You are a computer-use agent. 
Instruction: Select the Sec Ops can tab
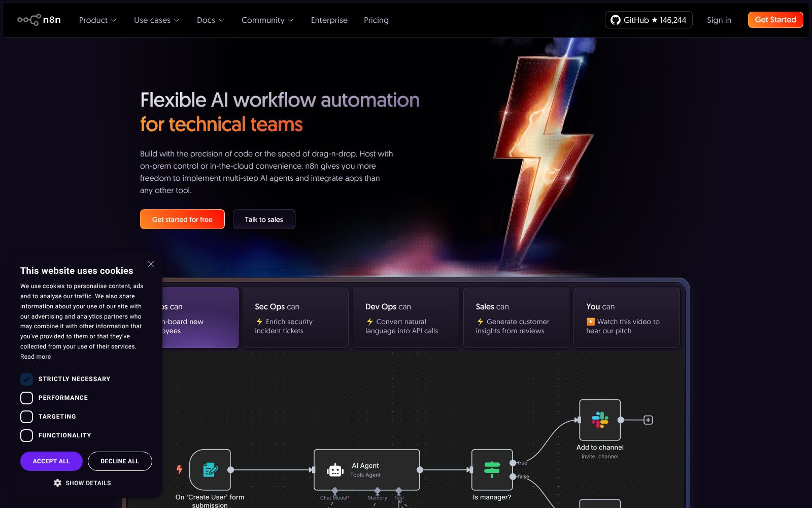click(295, 318)
